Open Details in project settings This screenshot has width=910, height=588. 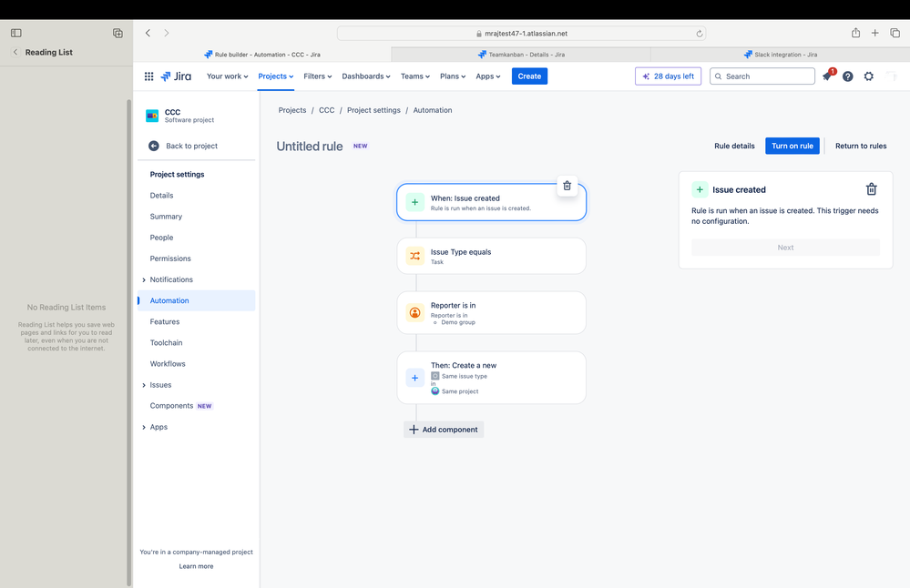click(x=196, y=196)
